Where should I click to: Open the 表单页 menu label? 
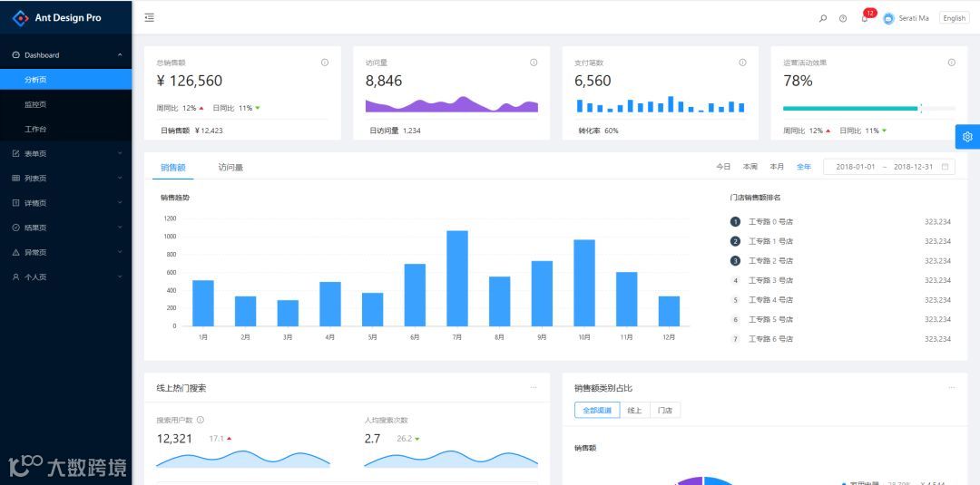coord(35,153)
